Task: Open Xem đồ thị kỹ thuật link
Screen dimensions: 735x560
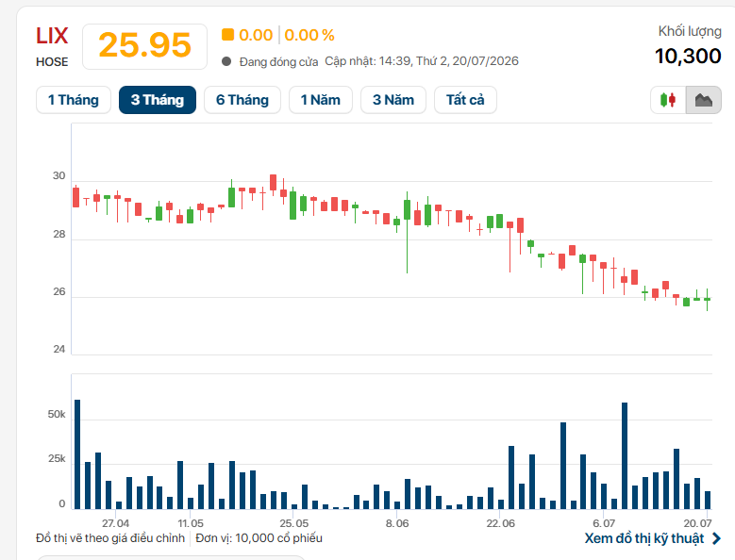Action: (644, 538)
